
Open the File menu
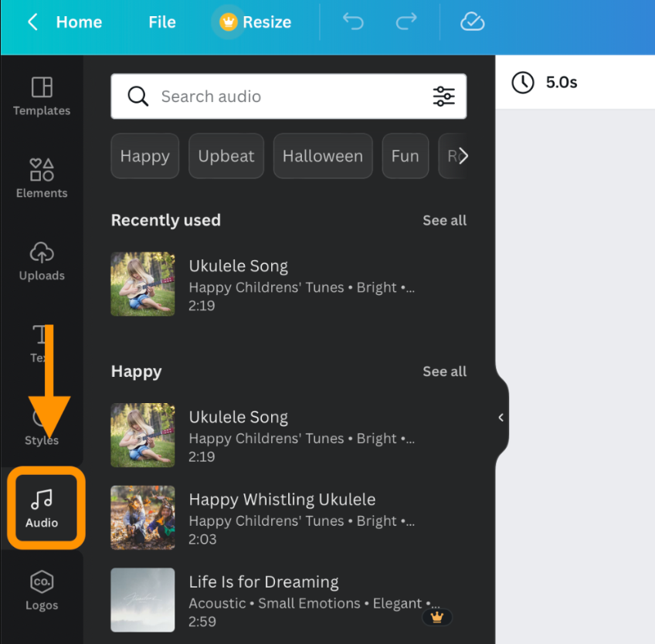[x=161, y=22]
